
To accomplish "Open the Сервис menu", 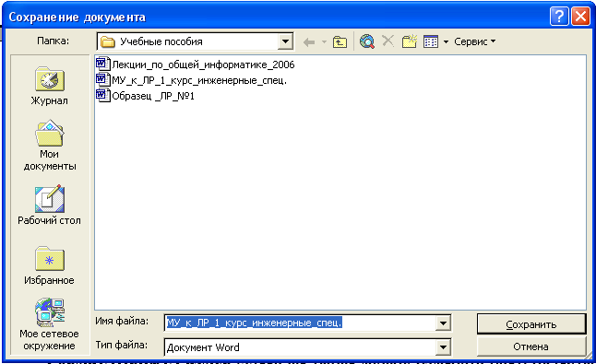I will pyautogui.click(x=474, y=41).
